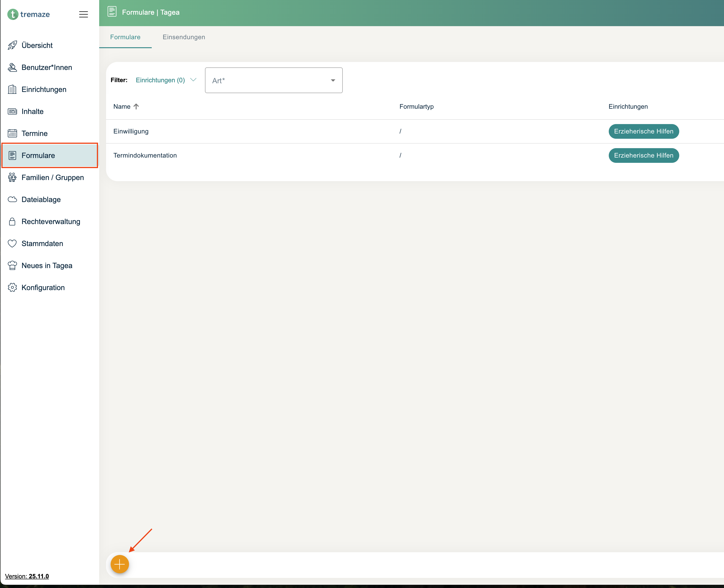The height and width of the screenshot is (588, 724).
Task: Open the Art* dropdown
Action: 274,80
